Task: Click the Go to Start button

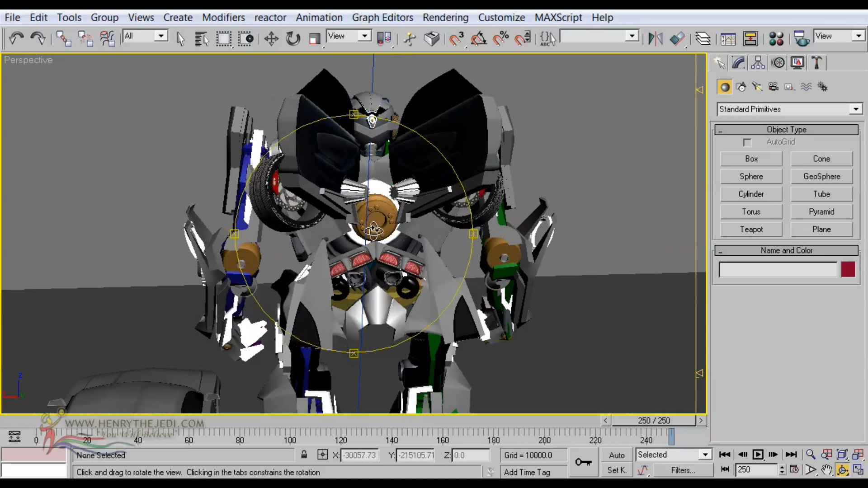Action: pos(725,455)
